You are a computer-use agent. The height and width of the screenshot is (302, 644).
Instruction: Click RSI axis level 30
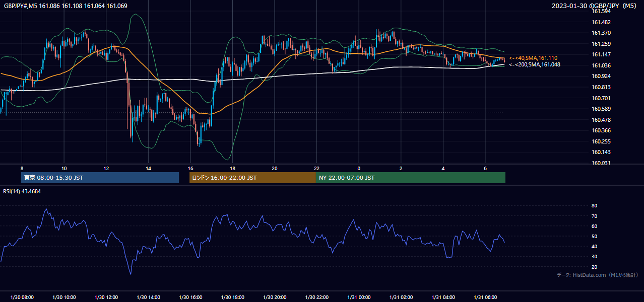[595, 257]
